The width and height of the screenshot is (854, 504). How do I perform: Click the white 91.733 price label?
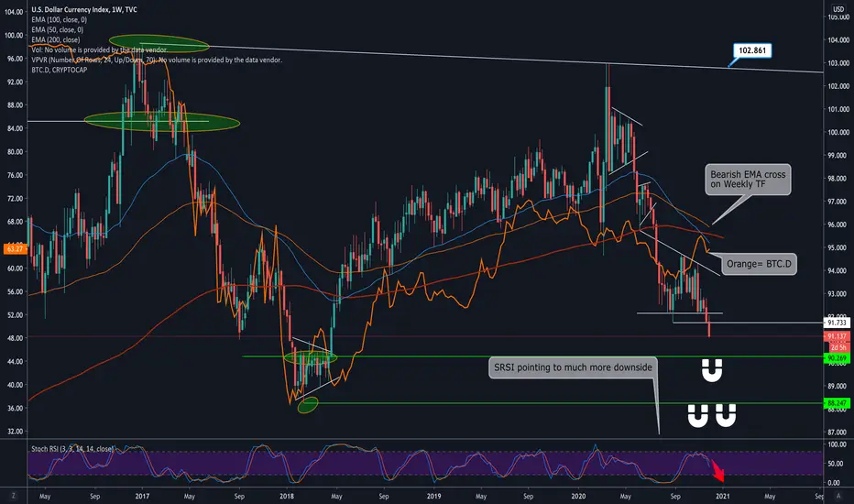837,323
